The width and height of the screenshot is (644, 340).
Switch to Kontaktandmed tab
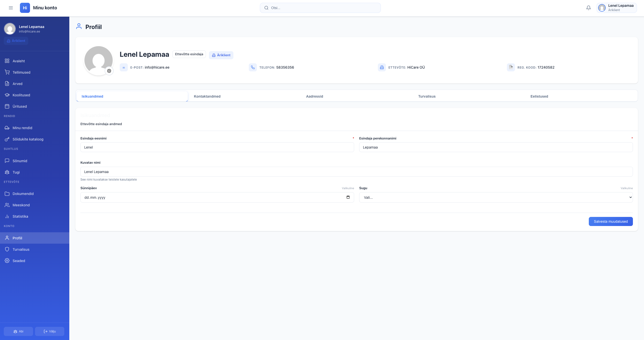coord(207,96)
